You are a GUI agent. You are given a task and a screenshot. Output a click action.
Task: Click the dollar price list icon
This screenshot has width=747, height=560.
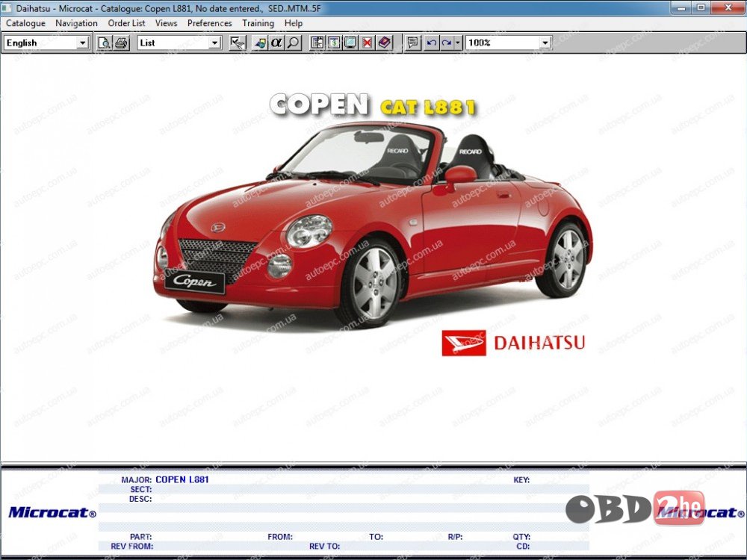334,43
